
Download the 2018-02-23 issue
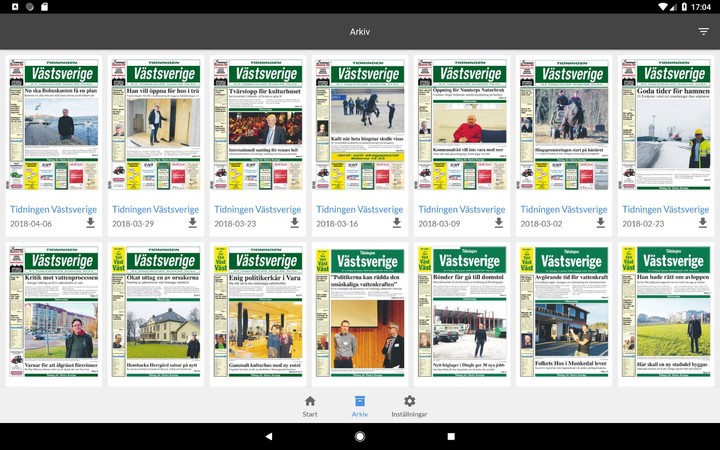(x=703, y=223)
